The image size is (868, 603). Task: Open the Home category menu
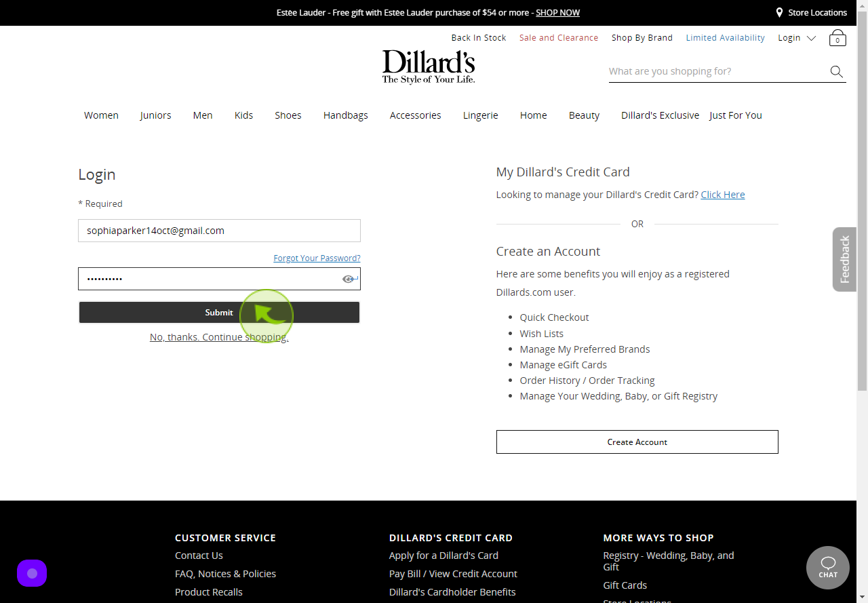pyautogui.click(x=534, y=115)
